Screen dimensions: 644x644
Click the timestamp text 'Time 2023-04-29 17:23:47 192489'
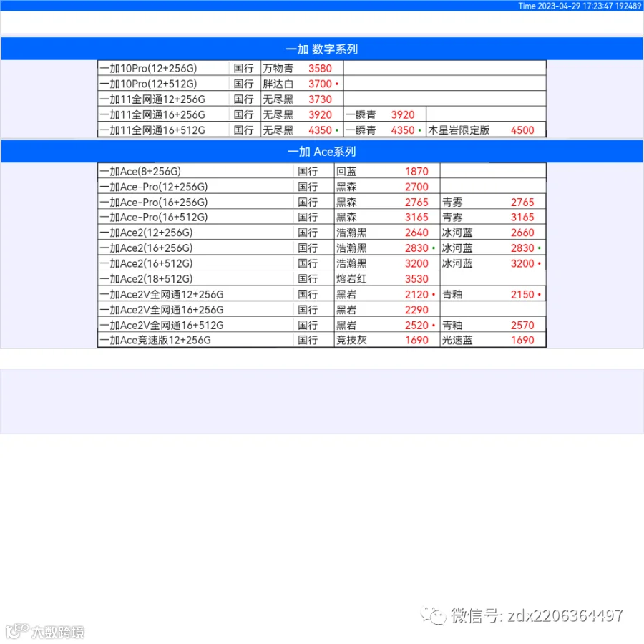580,6
